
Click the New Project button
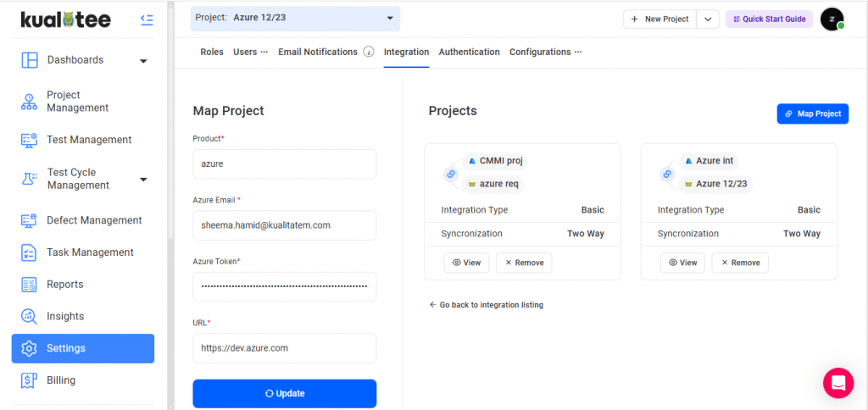(659, 19)
